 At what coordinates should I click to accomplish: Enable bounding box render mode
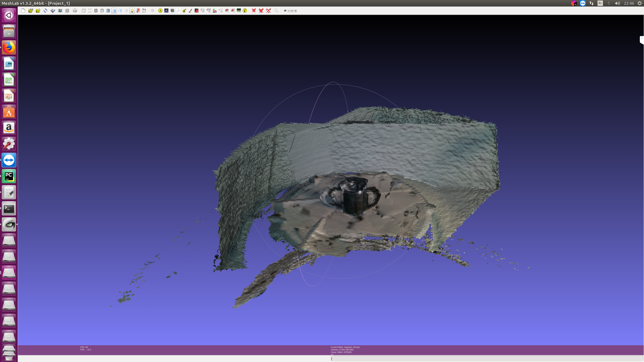click(x=84, y=11)
